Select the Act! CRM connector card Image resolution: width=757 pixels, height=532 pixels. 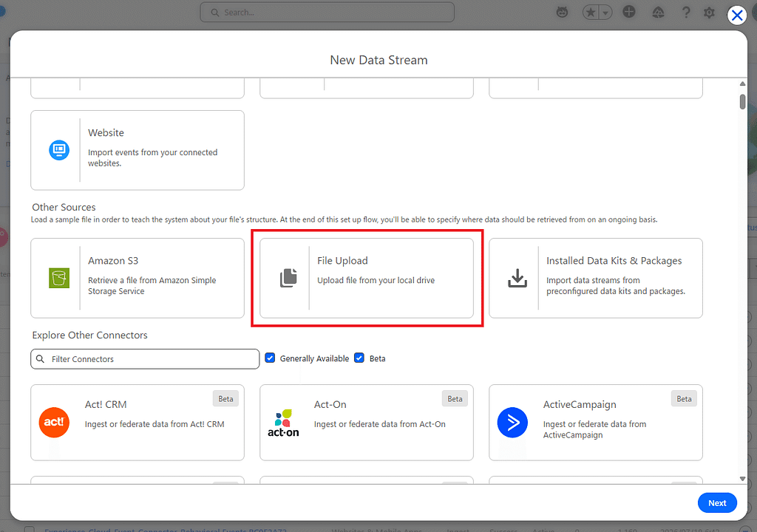pyautogui.click(x=138, y=423)
